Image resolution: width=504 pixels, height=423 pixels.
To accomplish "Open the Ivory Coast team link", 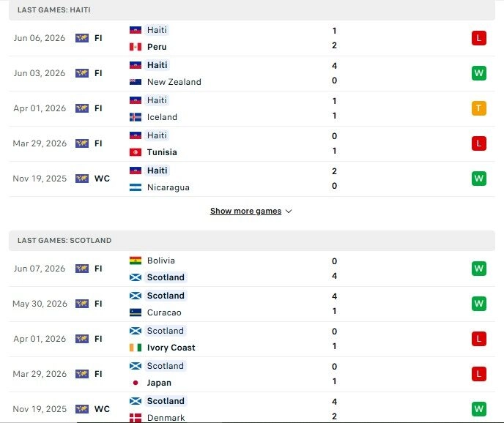I will [171, 348].
